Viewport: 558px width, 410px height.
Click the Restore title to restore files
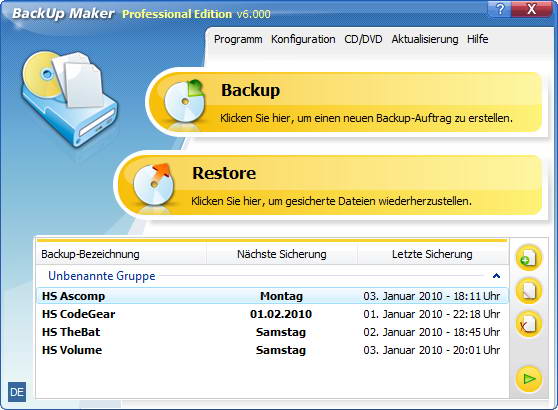(224, 173)
